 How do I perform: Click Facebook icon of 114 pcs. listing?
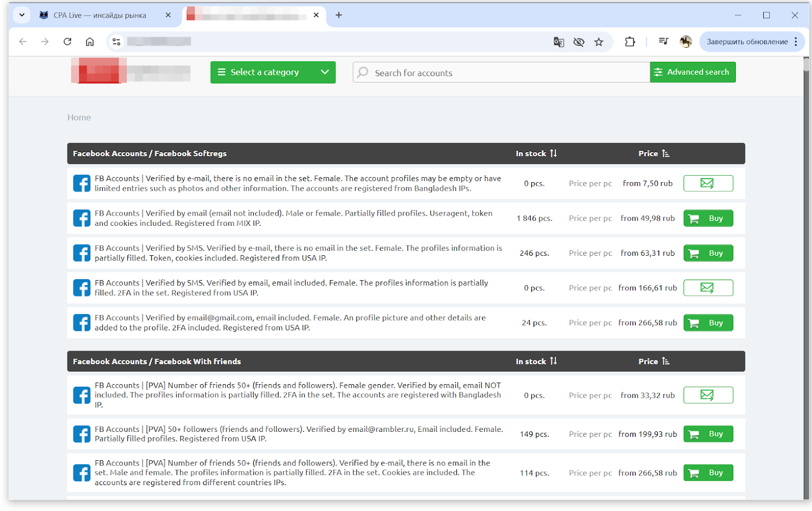pyautogui.click(x=82, y=473)
